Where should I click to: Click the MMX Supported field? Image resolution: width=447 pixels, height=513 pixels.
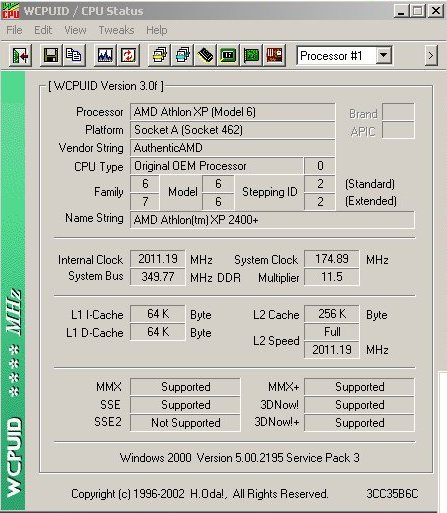click(185, 387)
